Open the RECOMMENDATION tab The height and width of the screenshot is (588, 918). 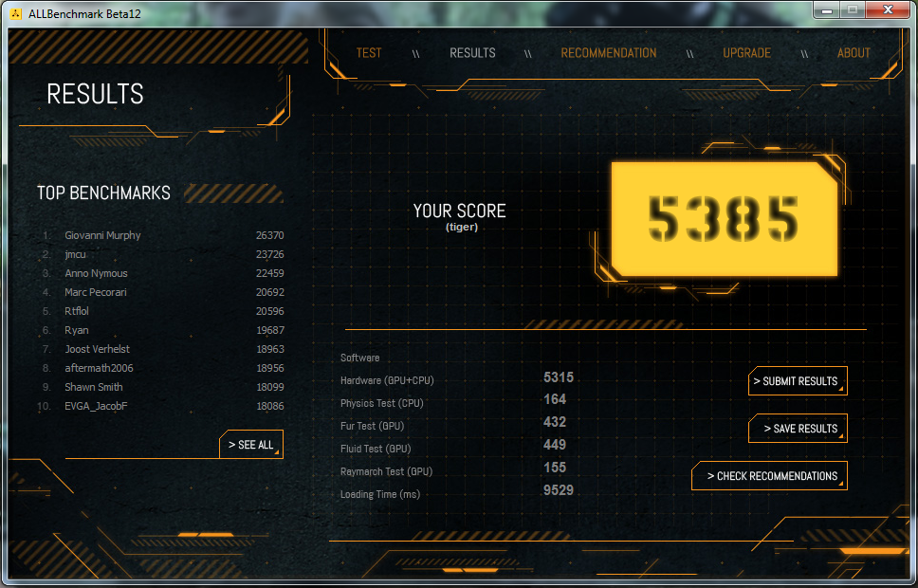(x=608, y=53)
